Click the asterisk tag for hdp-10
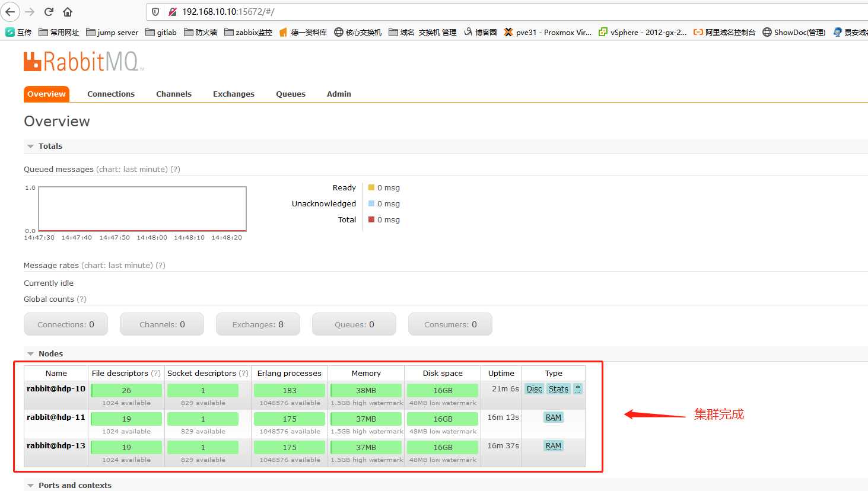 click(578, 389)
